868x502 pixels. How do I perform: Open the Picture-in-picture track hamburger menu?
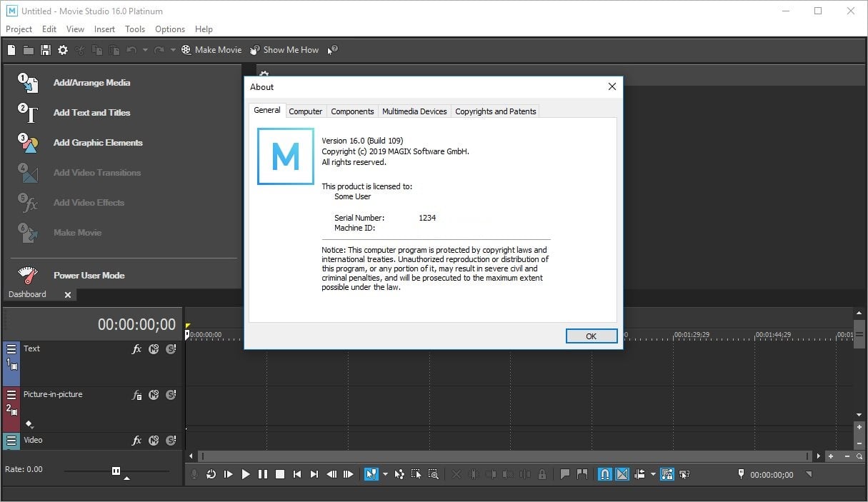(11, 395)
